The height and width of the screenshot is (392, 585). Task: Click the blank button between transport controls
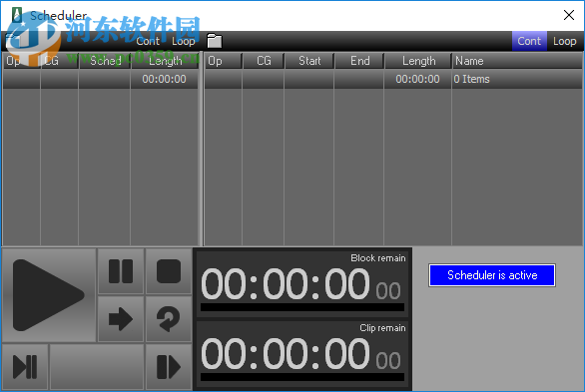pos(97,367)
